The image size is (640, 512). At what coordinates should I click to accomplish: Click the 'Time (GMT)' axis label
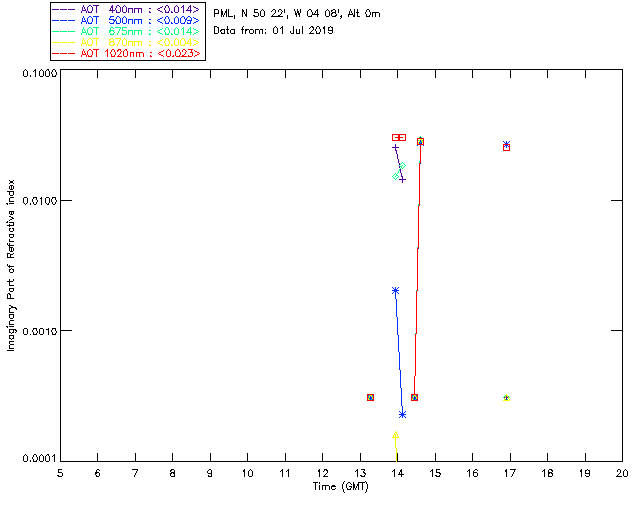tap(340, 487)
